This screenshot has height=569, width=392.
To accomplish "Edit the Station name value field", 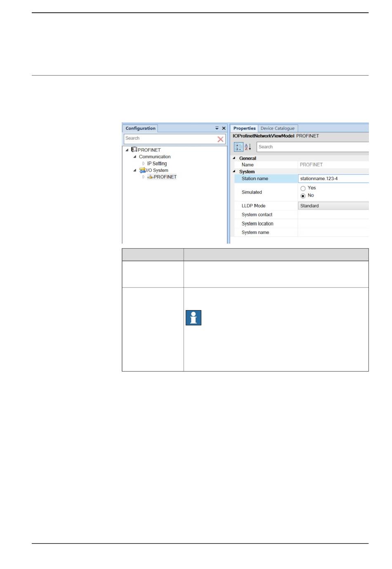I will pyautogui.click(x=333, y=179).
